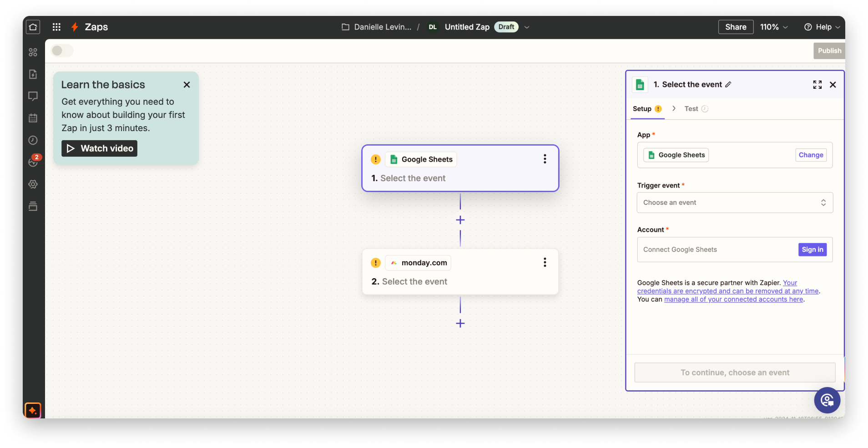The width and height of the screenshot is (868, 448).
Task: Open the Help menu
Action: pyautogui.click(x=822, y=27)
